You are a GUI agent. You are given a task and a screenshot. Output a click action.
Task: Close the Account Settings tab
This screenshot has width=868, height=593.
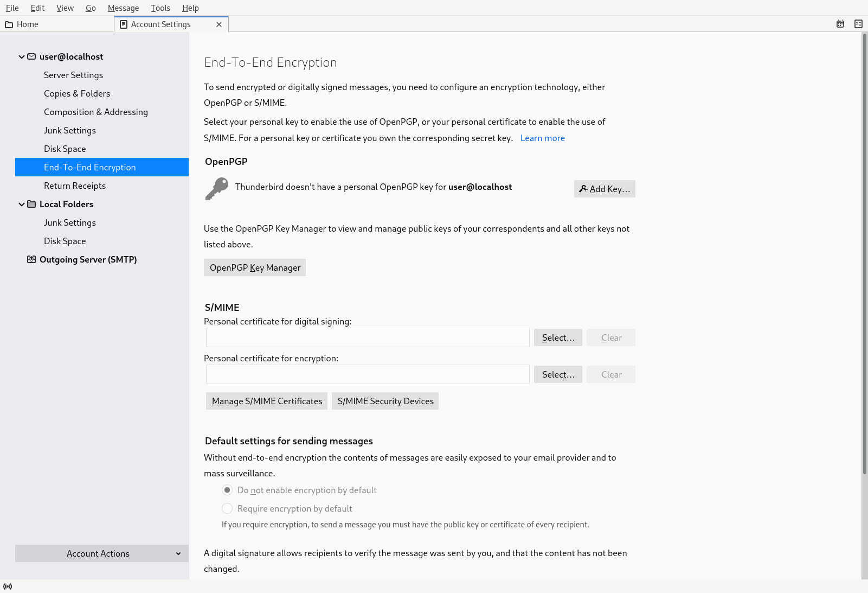(219, 24)
